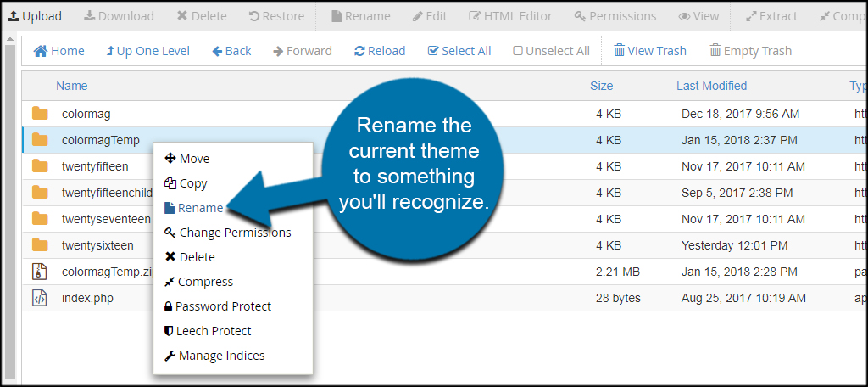This screenshot has height=387, width=868.
Task: Sort by Last Modified column header
Action: tap(711, 86)
